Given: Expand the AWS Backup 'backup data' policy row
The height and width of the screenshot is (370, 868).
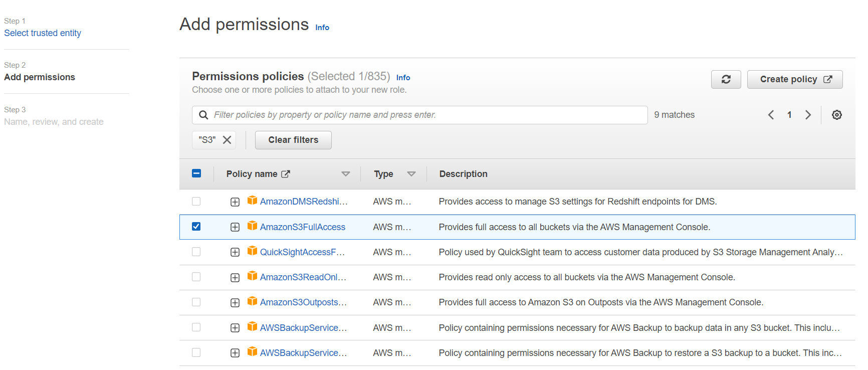Looking at the screenshot, I should [235, 328].
